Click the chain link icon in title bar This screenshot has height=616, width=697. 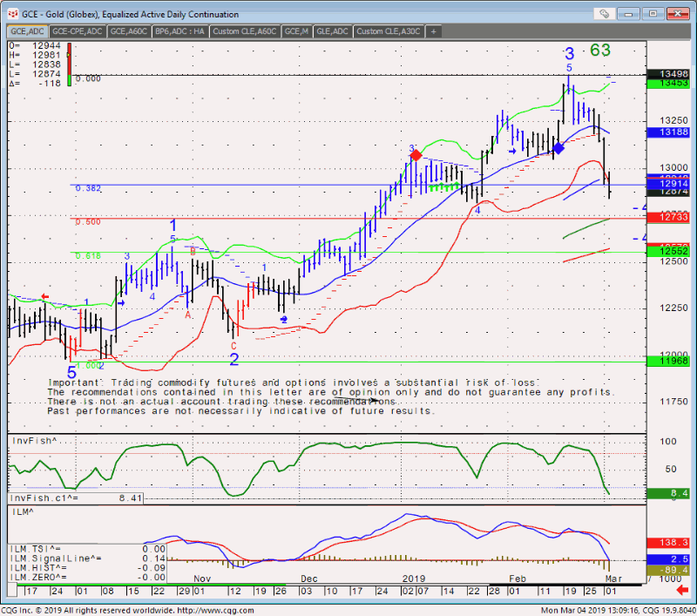coord(606,14)
